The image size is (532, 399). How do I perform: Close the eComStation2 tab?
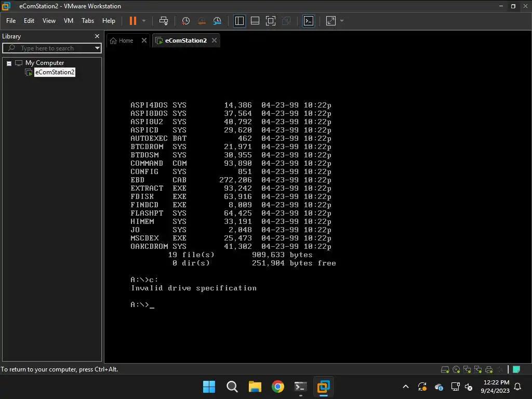214,41
